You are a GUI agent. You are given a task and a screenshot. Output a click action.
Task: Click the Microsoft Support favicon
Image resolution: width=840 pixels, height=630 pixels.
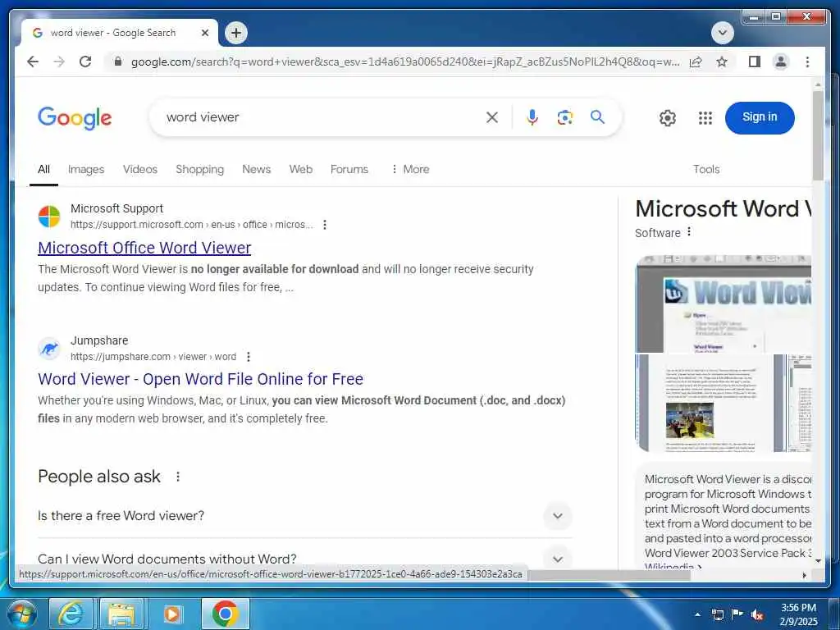point(49,217)
